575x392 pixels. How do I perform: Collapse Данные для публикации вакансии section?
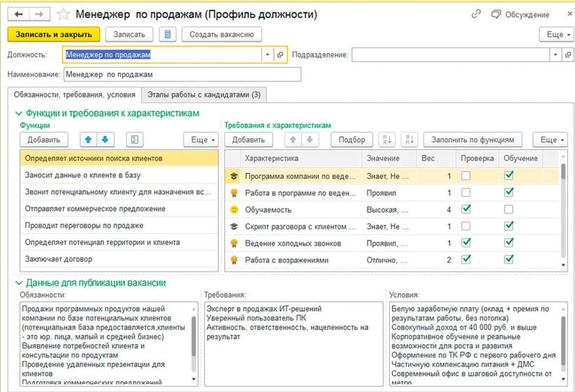point(19,283)
